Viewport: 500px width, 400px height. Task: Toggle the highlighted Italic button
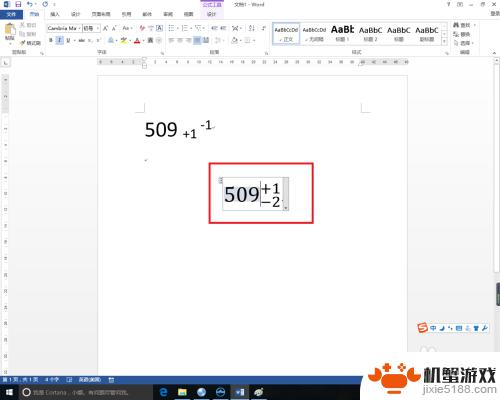point(59,40)
